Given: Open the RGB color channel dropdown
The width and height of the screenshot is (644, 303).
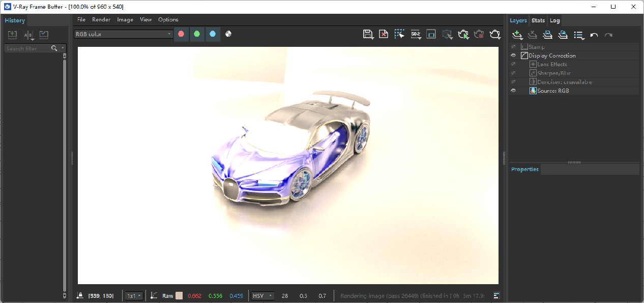Looking at the screenshot, I should 124,34.
